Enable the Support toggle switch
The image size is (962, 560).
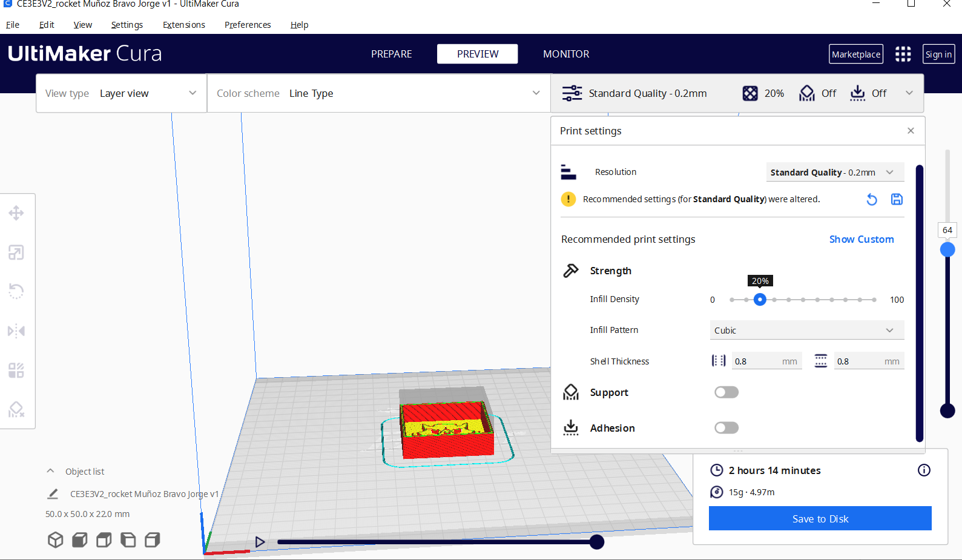(x=726, y=392)
